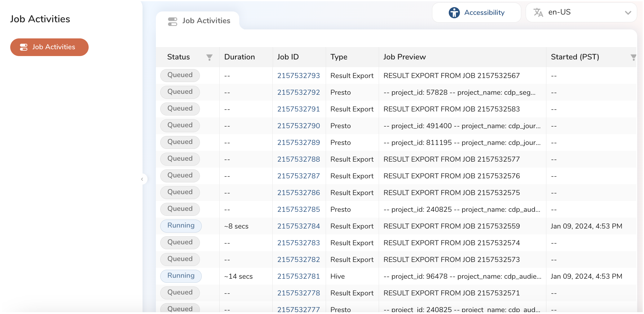Open the filter icon on the Started (PST) column
Viewport: 644px width, 314px height.
pos(633,57)
